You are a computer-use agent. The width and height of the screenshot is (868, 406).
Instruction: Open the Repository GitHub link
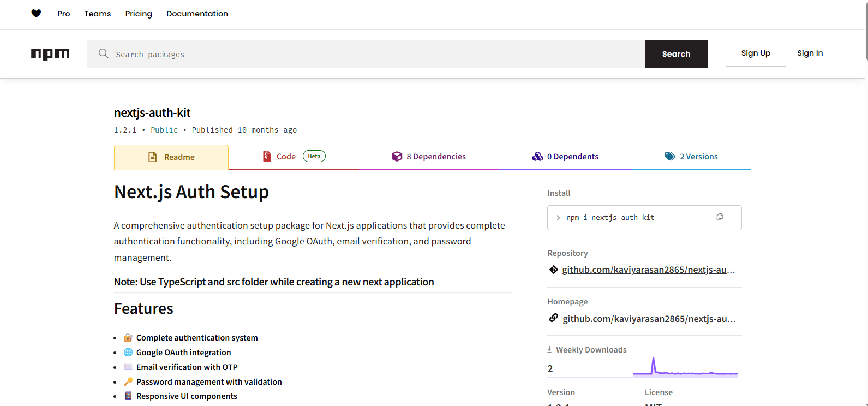tap(649, 270)
